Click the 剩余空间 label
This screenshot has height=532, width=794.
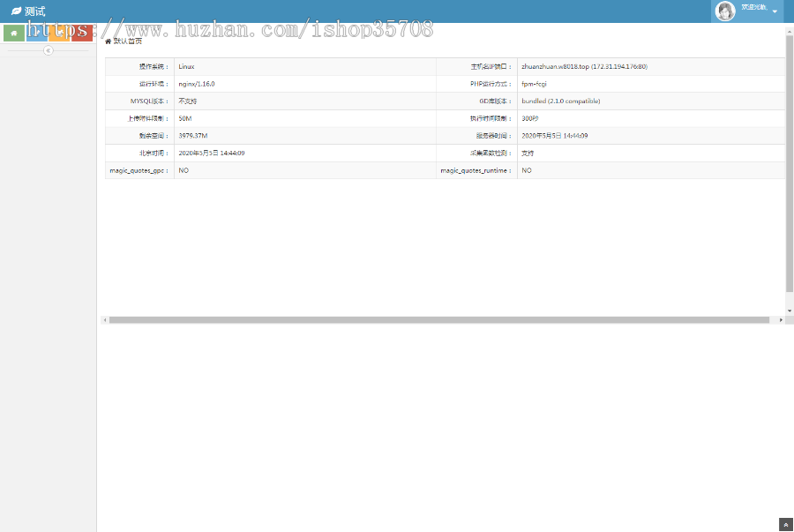pyautogui.click(x=154, y=136)
